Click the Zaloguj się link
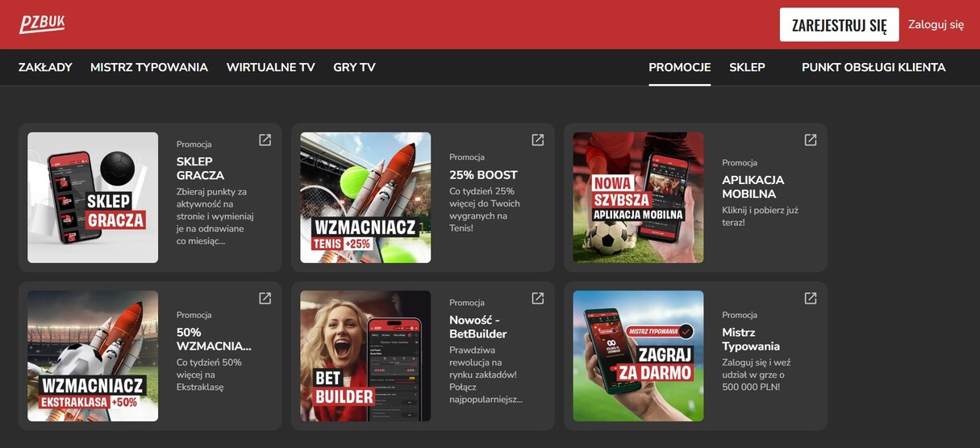980x448 pixels. tap(936, 25)
